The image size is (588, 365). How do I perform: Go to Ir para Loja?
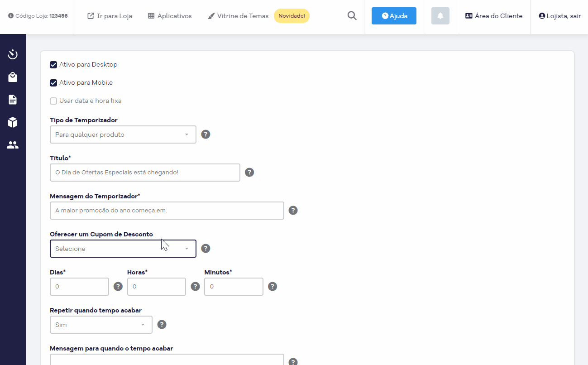[110, 16]
